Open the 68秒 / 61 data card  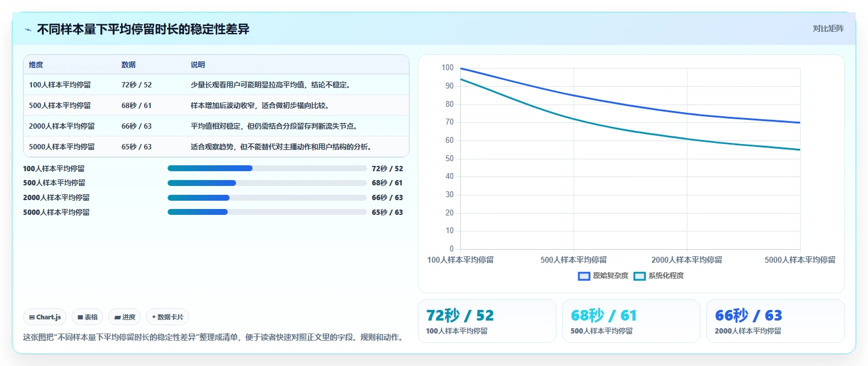(x=631, y=321)
